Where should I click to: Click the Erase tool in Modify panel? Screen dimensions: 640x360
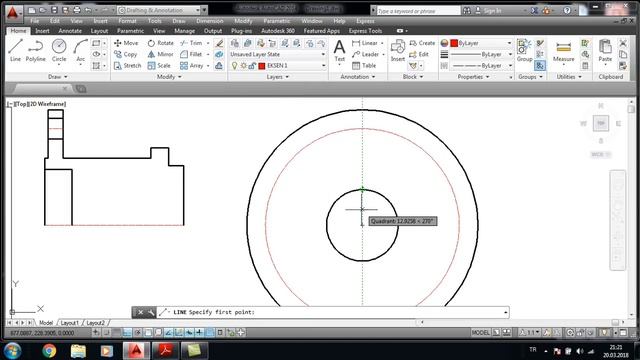click(x=219, y=43)
